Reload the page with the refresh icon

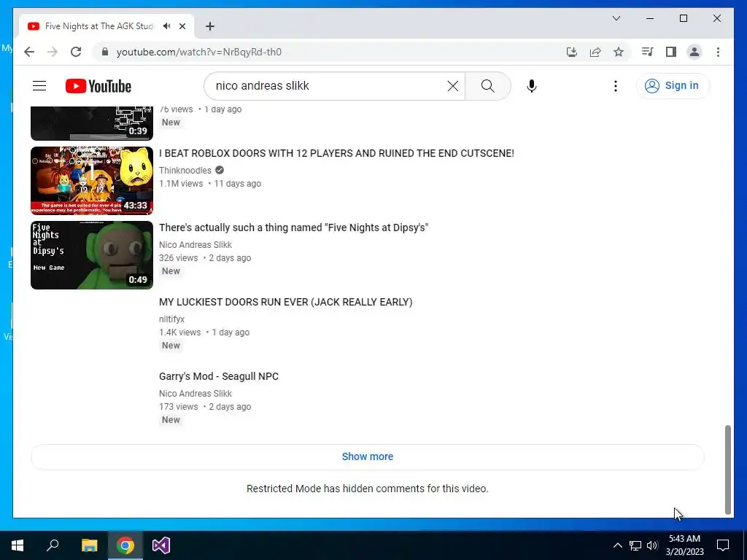click(76, 52)
